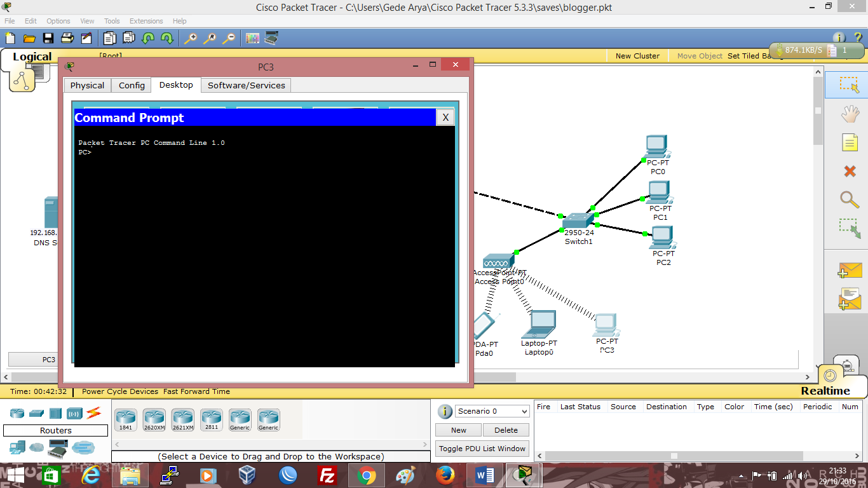
Task: Activate the red X Delete tool
Action: point(850,171)
